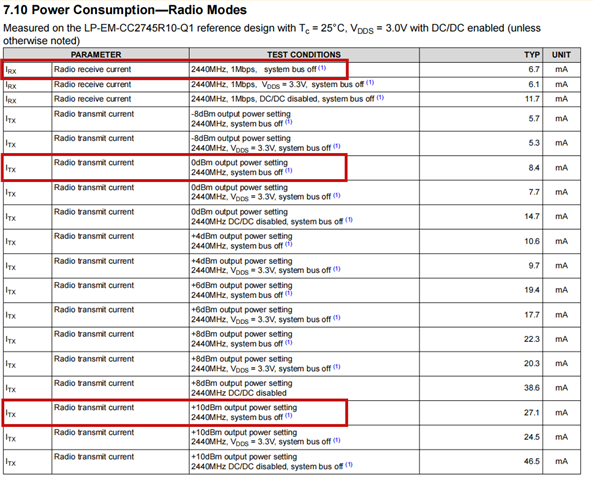Click footnote (1) link in the 19.4 mA row
The width and height of the screenshot is (594, 480).
288,294
